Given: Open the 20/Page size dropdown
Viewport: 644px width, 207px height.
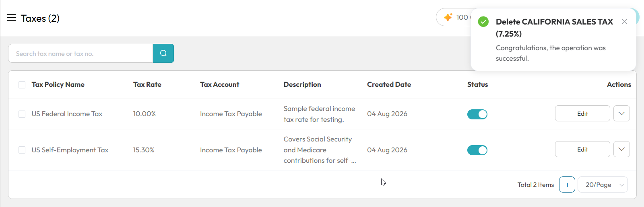Looking at the screenshot, I should (603, 184).
